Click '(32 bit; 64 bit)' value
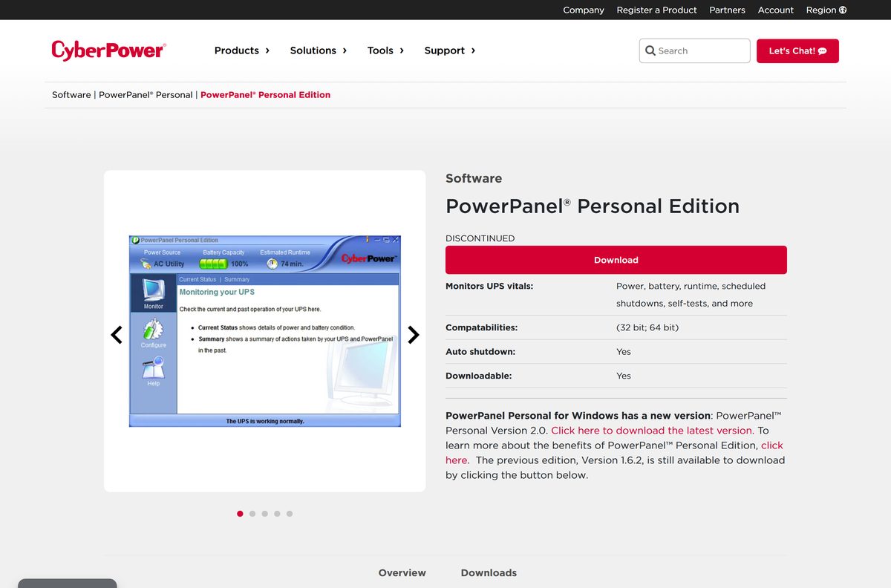The width and height of the screenshot is (891, 588). click(x=647, y=327)
